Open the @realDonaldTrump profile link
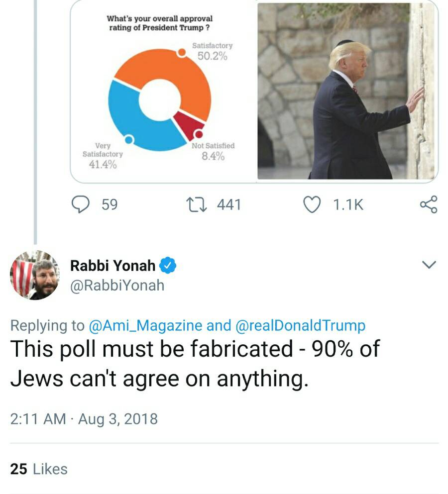This screenshot has width=448, height=494. (x=300, y=326)
